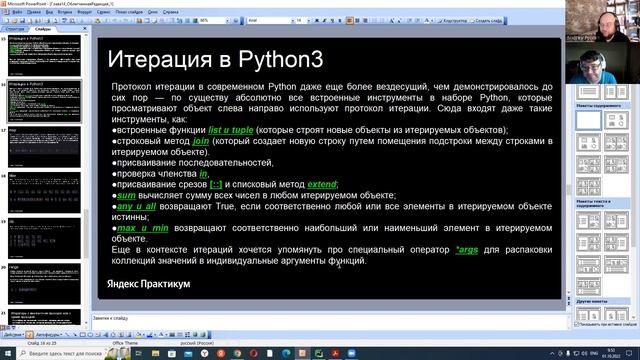Expand the line color dropdown arrow
Screen dimensions: 640x360
[x=155, y=335]
